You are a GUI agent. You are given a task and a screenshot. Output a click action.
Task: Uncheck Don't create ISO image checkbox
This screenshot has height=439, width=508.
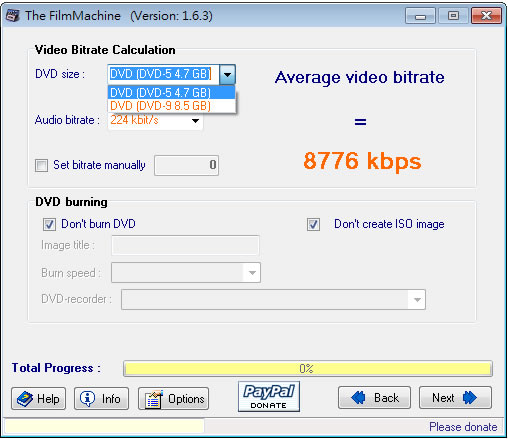[x=313, y=224]
